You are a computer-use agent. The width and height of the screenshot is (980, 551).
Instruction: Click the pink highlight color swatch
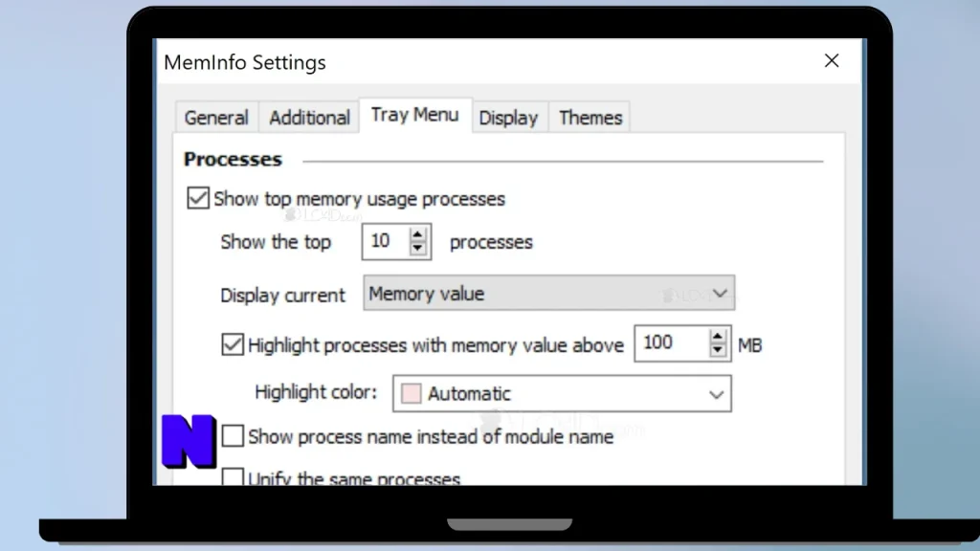(411, 393)
